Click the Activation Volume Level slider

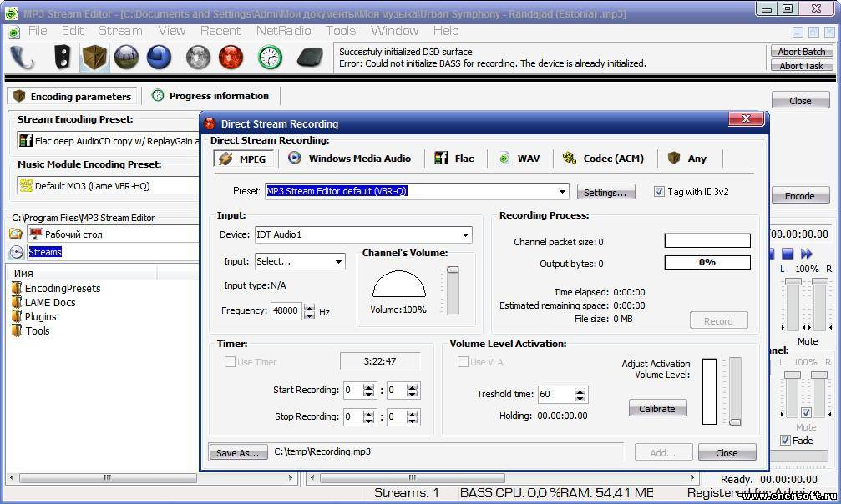[735, 391]
